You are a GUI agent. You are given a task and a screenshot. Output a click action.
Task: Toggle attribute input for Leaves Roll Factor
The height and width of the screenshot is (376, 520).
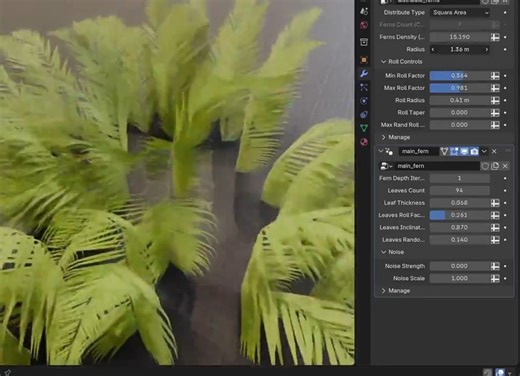495,215
